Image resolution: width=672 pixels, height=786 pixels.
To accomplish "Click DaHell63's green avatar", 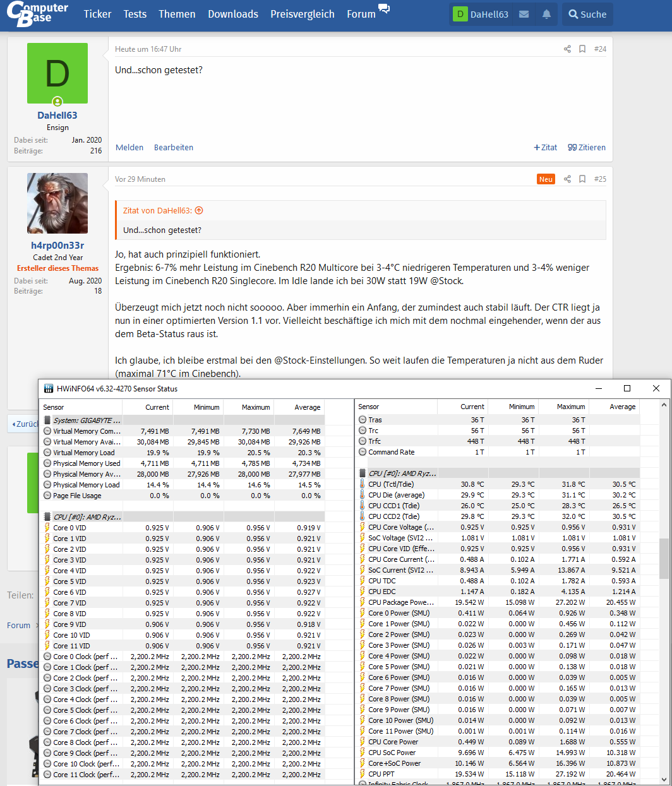I will pyautogui.click(x=57, y=73).
